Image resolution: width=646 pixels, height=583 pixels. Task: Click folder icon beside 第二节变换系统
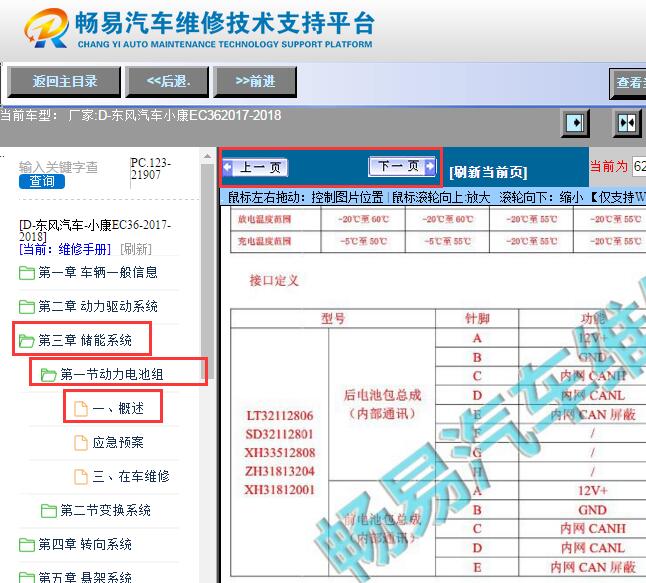pos(49,511)
